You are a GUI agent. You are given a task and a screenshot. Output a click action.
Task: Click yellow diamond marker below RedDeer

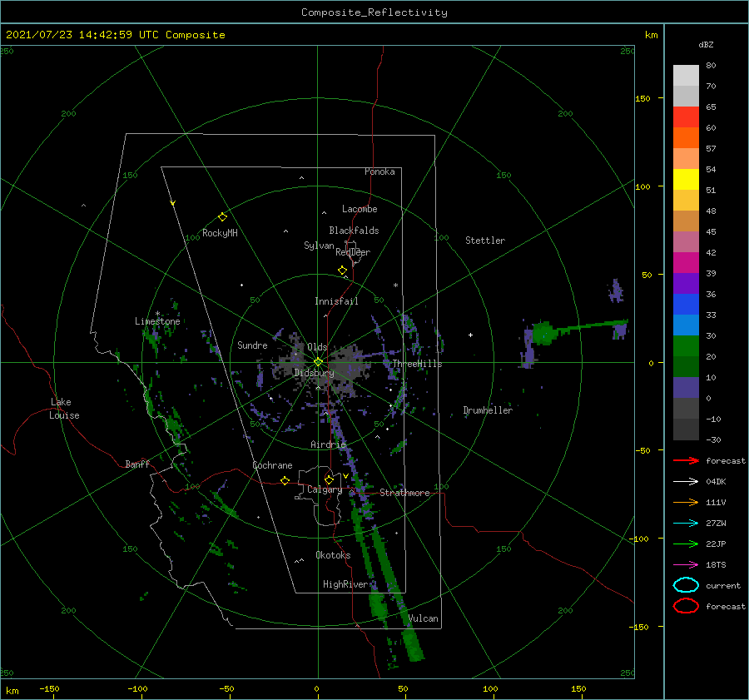click(x=342, y=270)
